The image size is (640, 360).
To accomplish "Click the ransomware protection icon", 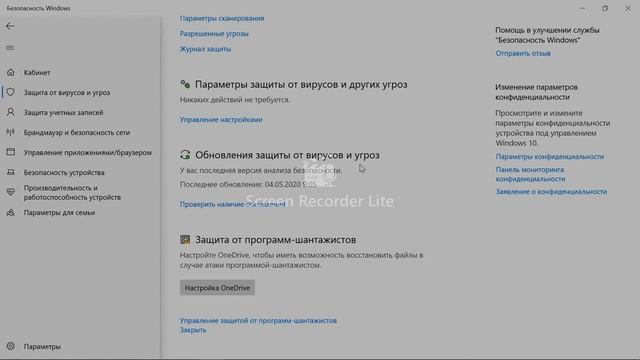I will tap(185, 240).
